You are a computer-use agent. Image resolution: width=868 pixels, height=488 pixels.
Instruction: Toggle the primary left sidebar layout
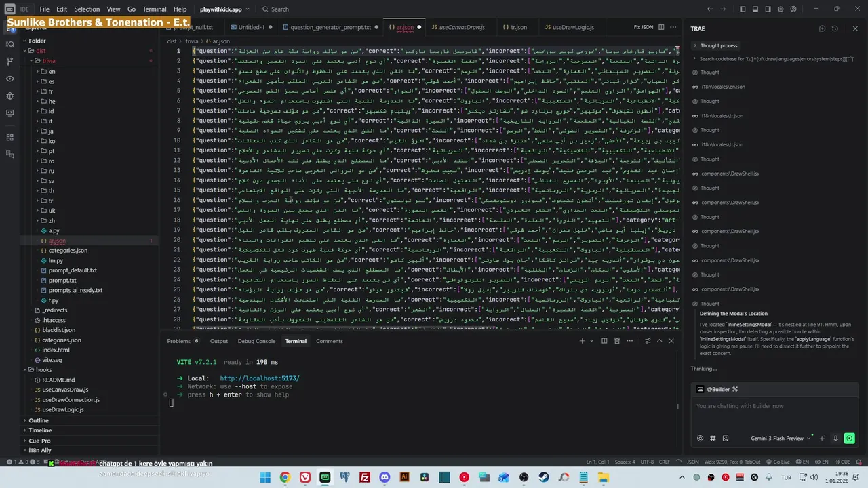[743, 9]
